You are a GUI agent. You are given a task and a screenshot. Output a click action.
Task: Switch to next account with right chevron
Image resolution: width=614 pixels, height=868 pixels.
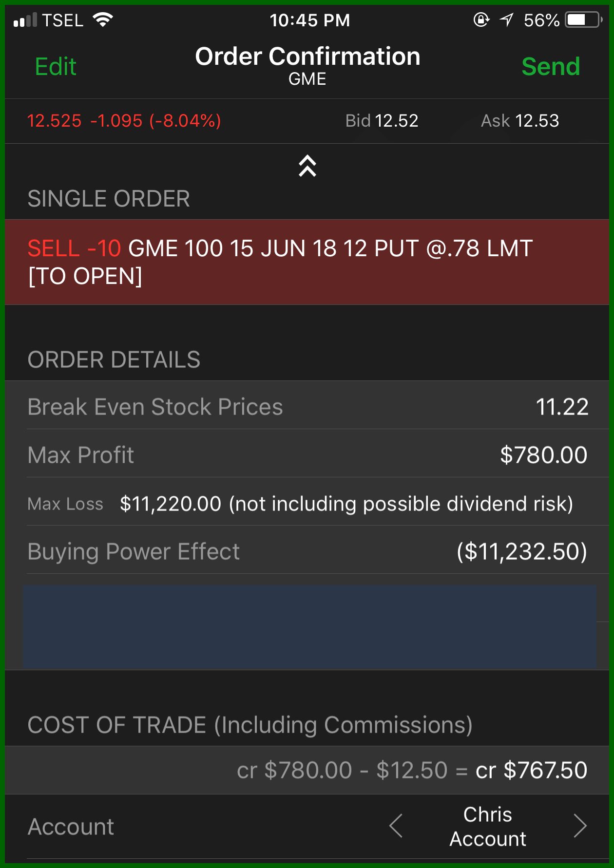(580, 826)
